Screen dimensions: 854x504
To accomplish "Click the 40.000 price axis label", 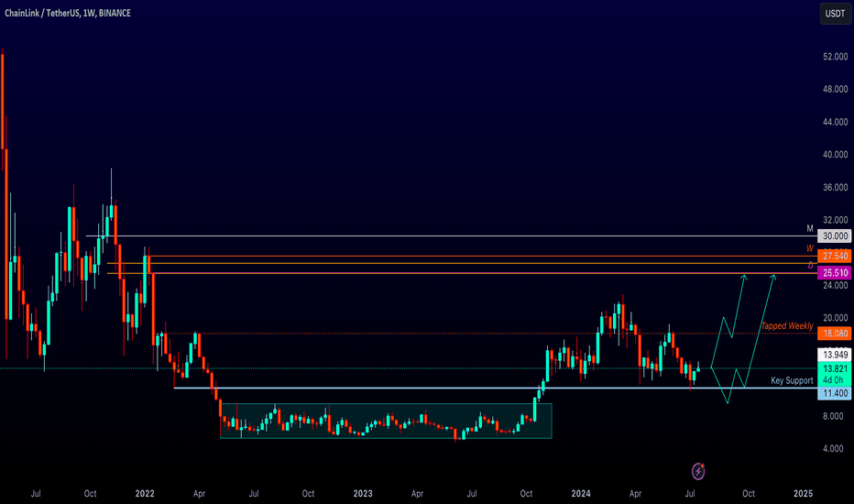I will click(836, 155).
